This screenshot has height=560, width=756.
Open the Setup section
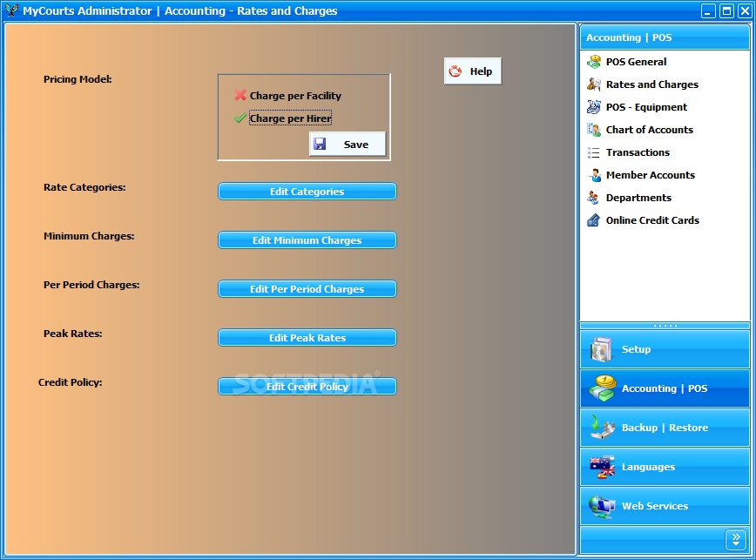coord(665,349)
